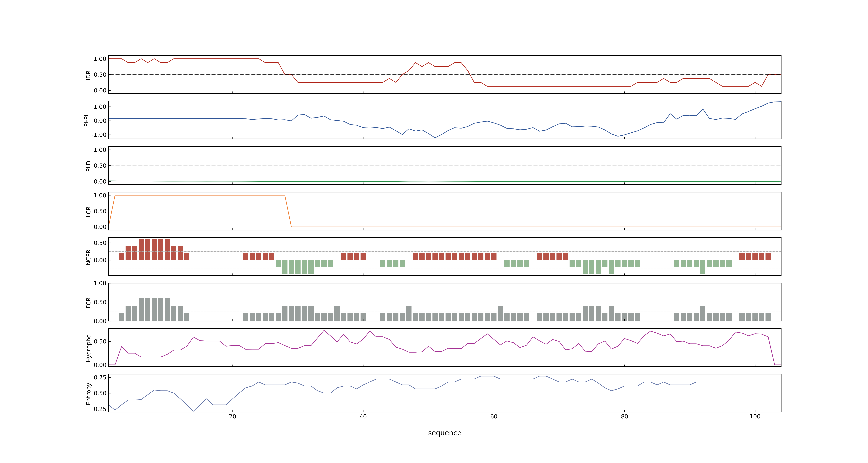Click the "1.00" tick on the IDR axis

tap(100, 59)
